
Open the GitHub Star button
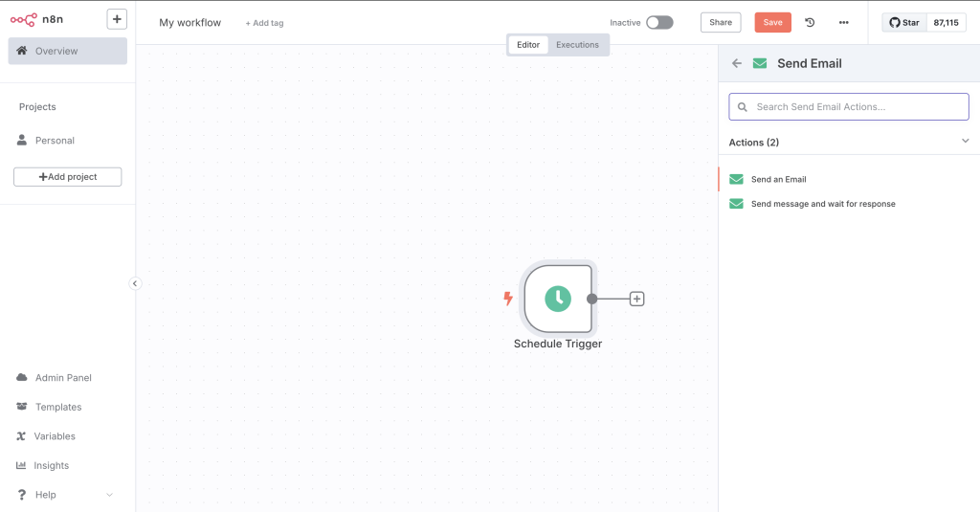(904, 22)
